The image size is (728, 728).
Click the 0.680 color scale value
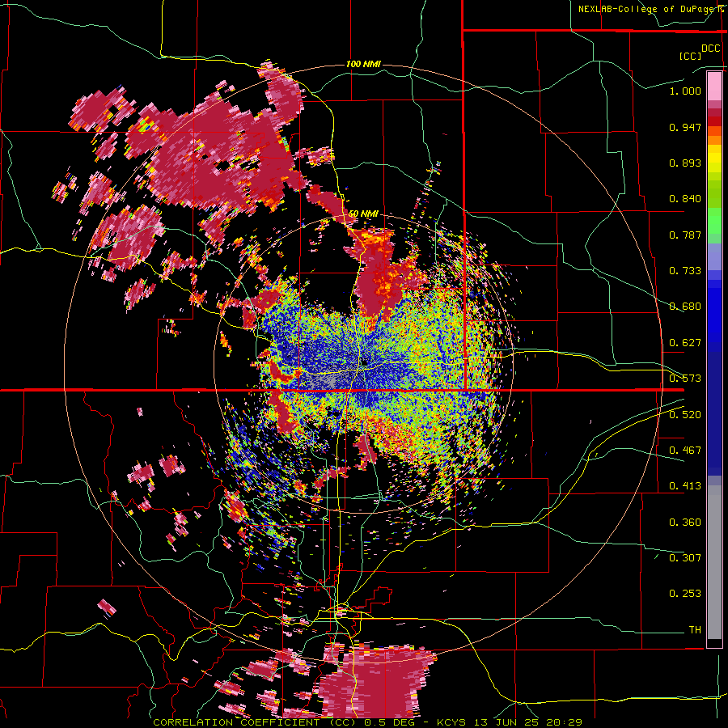(x=685, y=307)
